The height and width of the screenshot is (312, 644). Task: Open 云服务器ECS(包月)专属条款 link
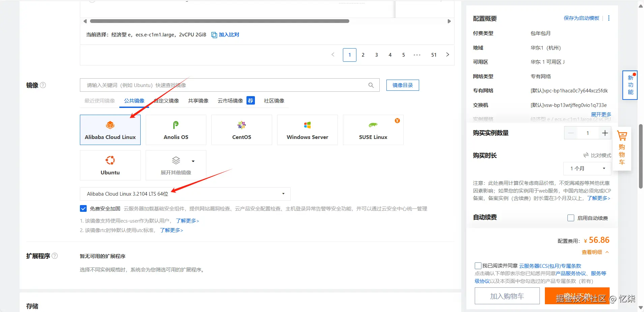[550, 266]
